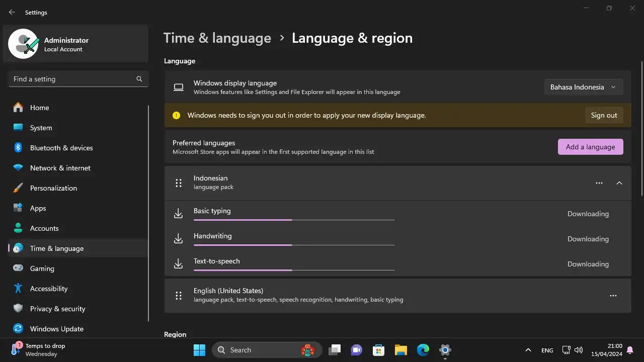
Task: Go to Bluetooth & devices
Action: pyautogui.click(x=78, y=148)
